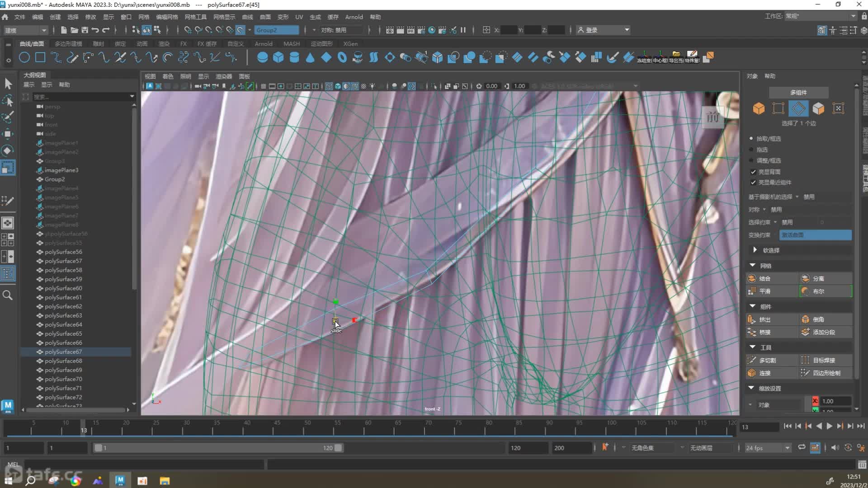The image size is (868, 488).
Task: Click the Undo arrow icon
Action: (x=95, y=30)
